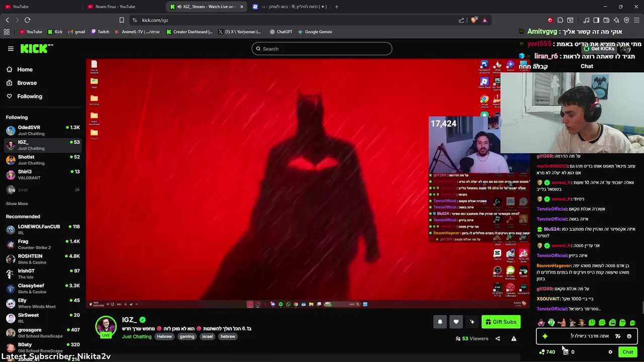
Task: Click the 53 Viewers count
Action: [472, 338]
